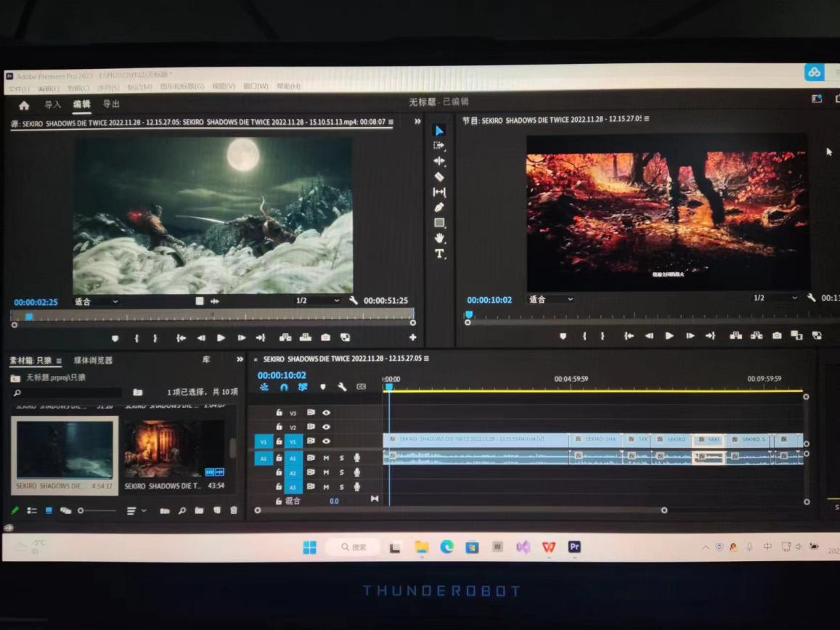Click the 导出 workspace button
The image size is (840, 630).
tap(111, 105)
